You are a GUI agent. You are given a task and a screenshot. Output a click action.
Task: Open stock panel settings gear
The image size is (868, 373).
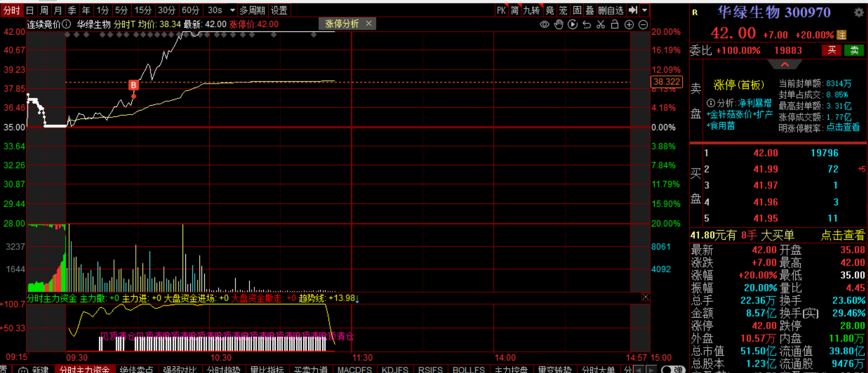tap(858, 12)
